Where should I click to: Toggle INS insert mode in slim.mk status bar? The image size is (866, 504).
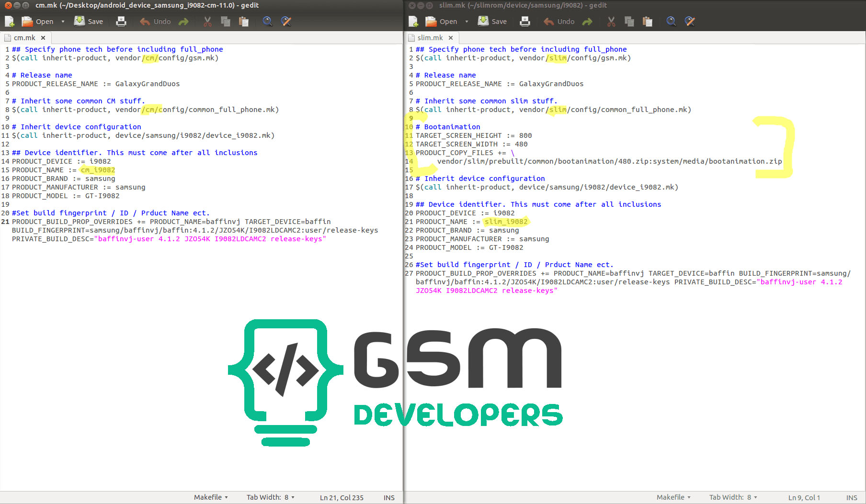tap(852, 498)
